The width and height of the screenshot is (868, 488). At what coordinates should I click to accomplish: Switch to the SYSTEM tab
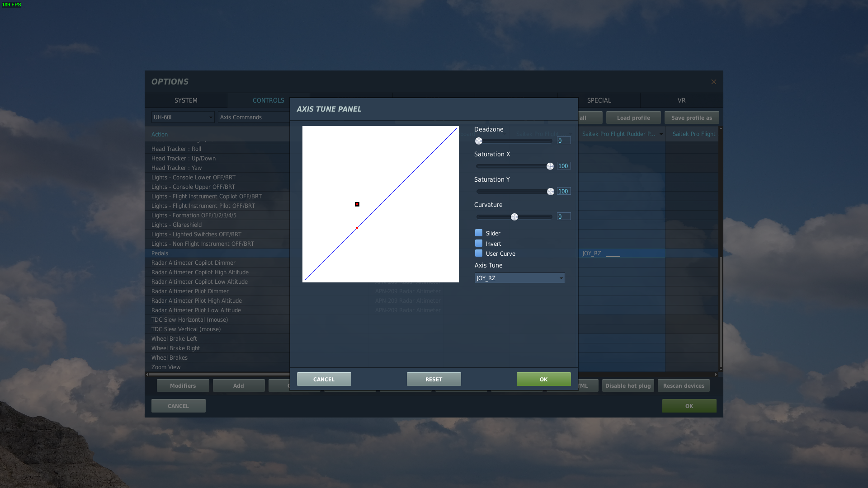click(186, 100)
